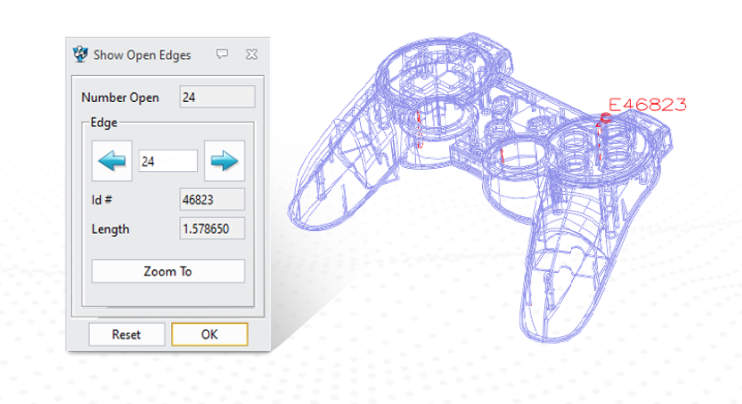742x404 pixels.
Task: Click the E46823 edge label in viewport
Action: [647, 105]
